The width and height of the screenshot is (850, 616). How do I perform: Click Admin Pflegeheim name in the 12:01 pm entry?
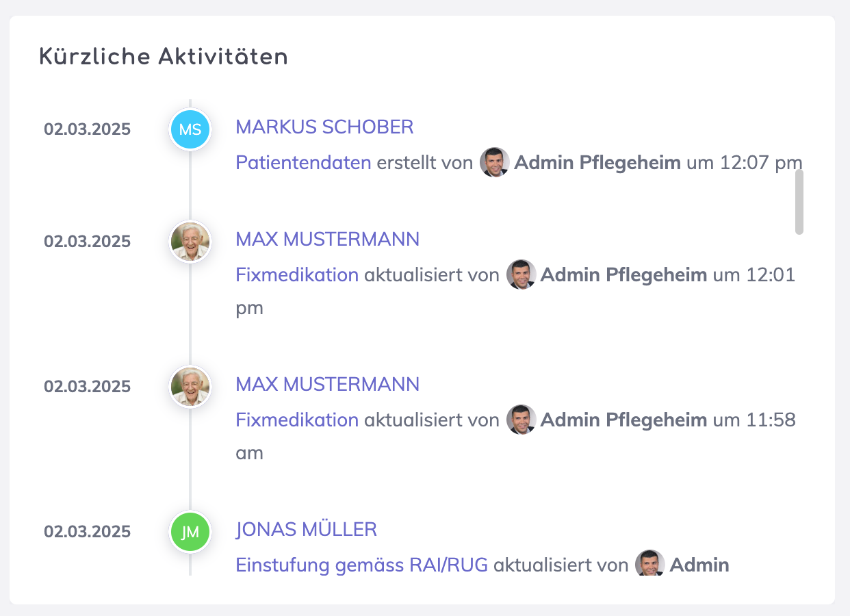coord(623,275)
